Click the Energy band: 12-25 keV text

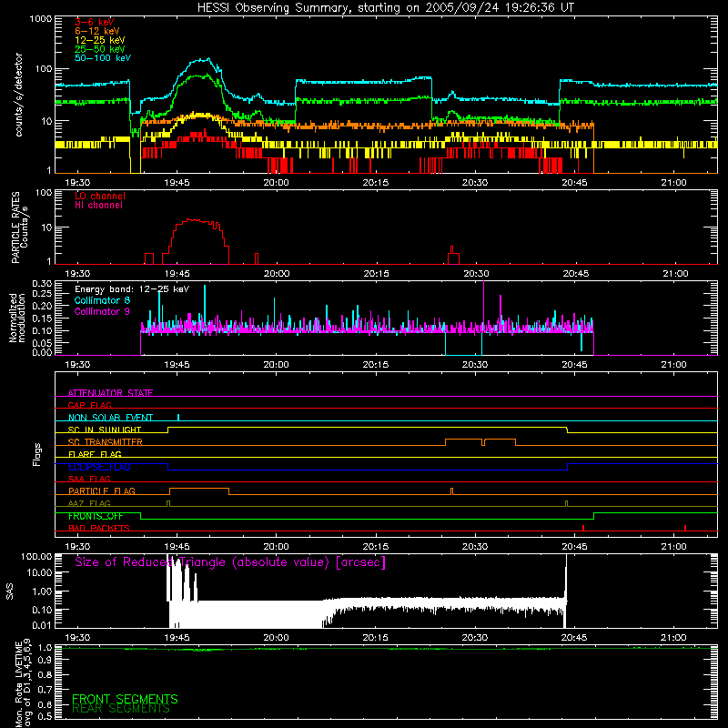click(x=132, y=289)
